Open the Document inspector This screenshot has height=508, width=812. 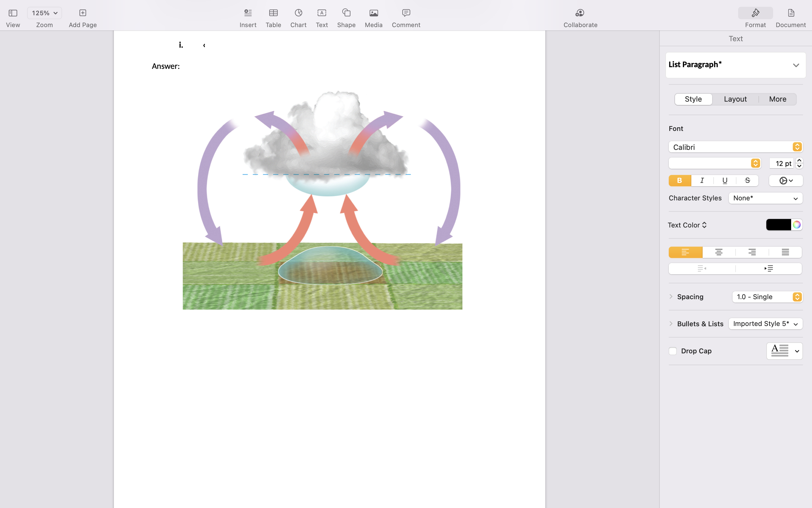click(791, 13)
